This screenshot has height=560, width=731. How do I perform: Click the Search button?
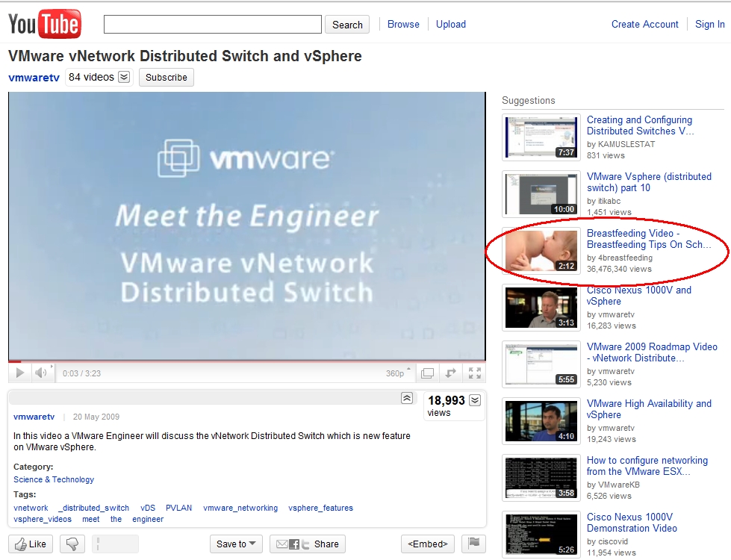click(x=347, y=25)
